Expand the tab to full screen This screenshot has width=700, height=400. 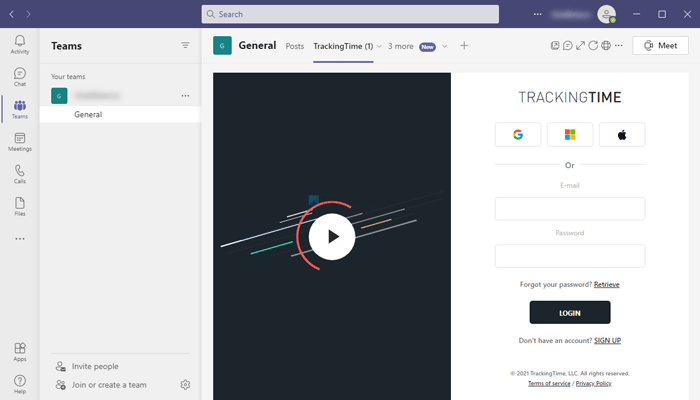pos(580,46)
